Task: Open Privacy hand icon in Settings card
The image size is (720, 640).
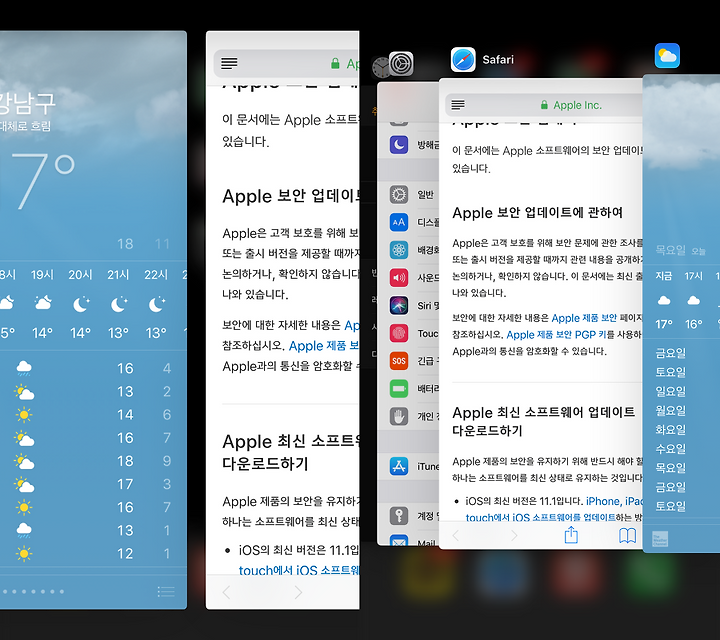Action: pos(399,416)
